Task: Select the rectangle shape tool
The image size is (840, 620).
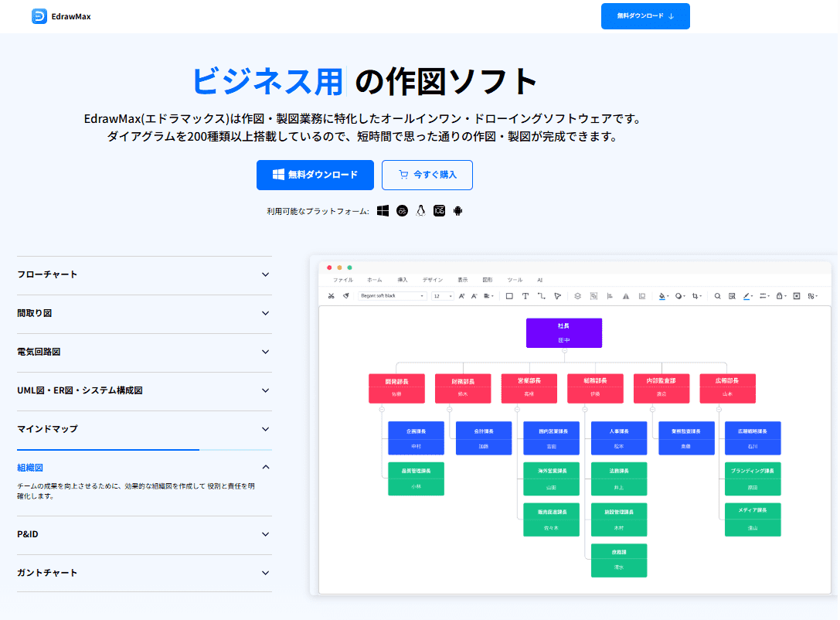Action: [509, 296]
